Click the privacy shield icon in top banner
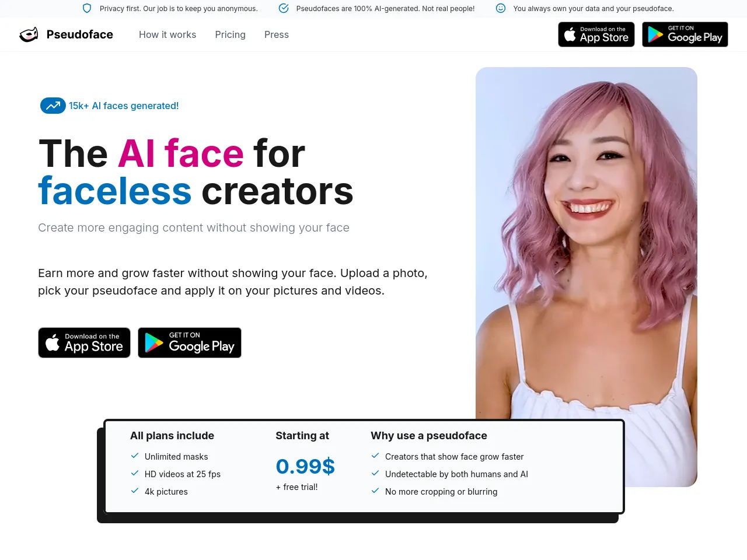The width and height of the screenshot is (747, 560). point(87,8)
